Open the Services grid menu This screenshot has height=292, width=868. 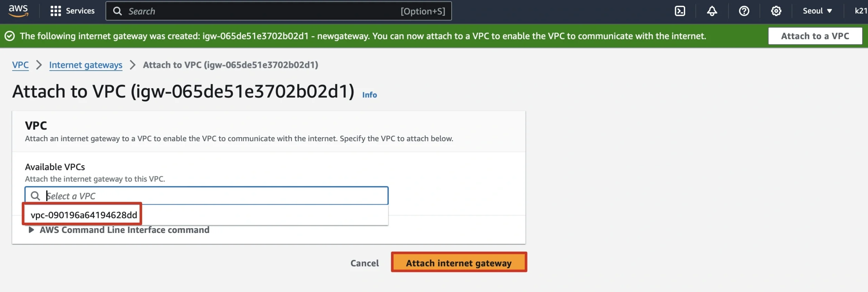[x=72, y=11]
